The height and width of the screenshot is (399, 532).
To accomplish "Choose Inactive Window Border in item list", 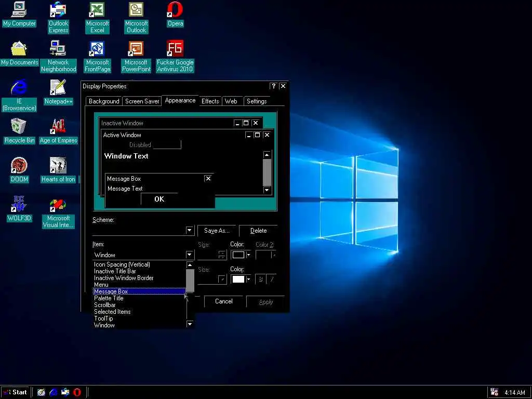I will (139, 278).
